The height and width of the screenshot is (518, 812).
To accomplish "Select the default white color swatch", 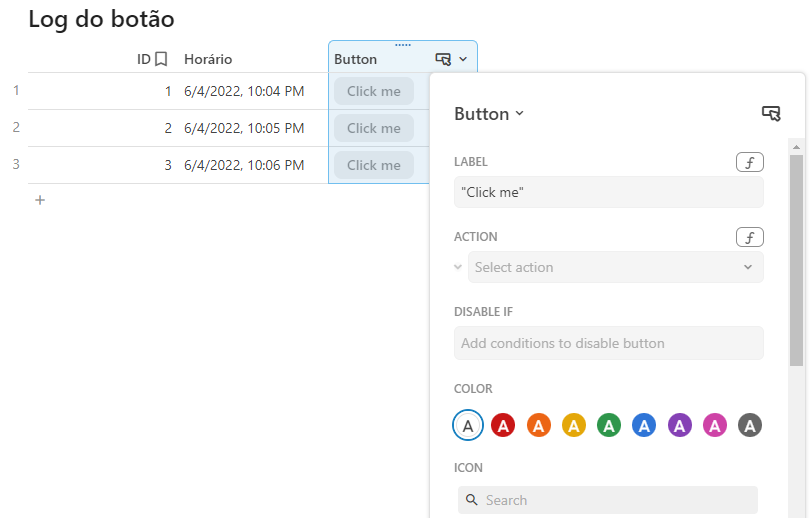I will 468,425.
